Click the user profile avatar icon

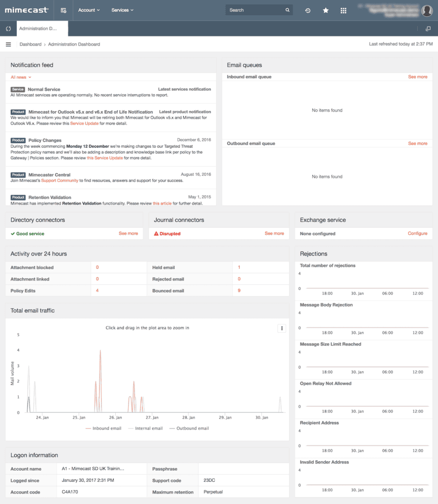[x=427, y=10]
